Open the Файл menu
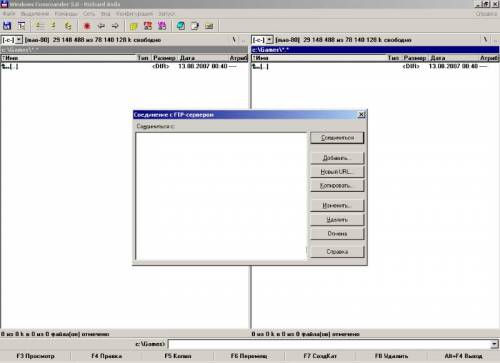500x363 pixels. click(9, 14)
